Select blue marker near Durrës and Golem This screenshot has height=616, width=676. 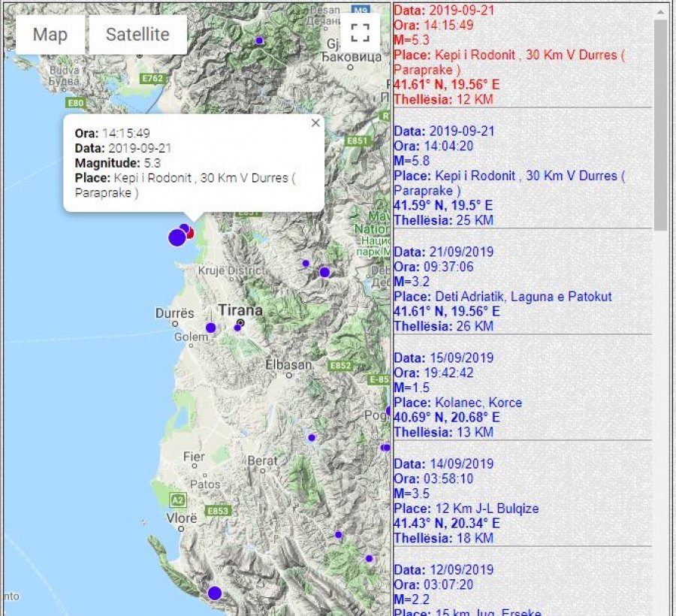(x=211, y=328)
